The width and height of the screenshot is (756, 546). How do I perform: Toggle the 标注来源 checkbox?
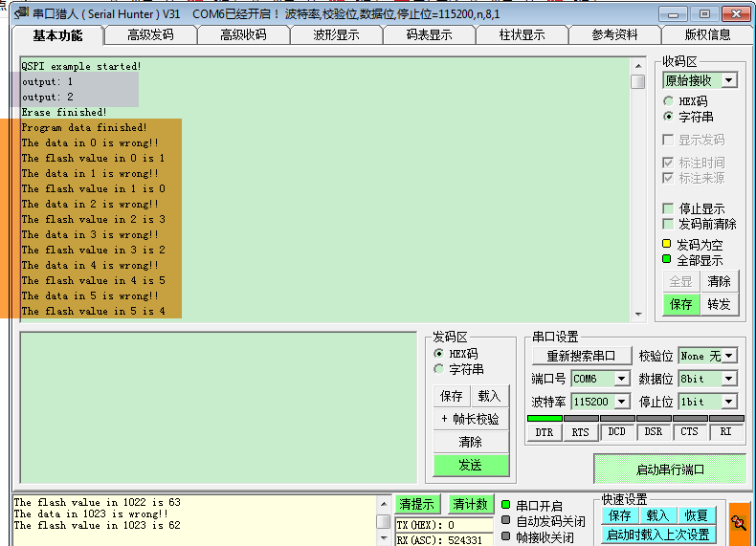point(668,178)
